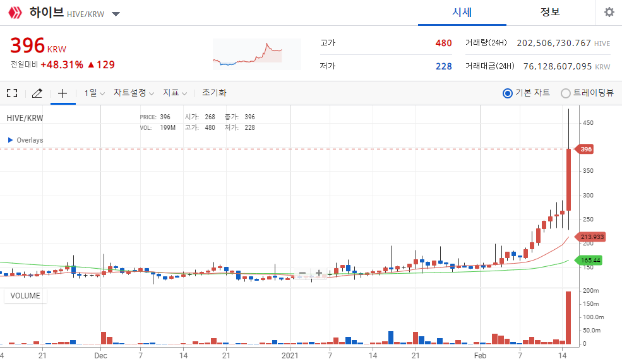Image resolution: width=622 pixels, height=364 pixels.
Task: Open settings gear icon
Action: 609,12
